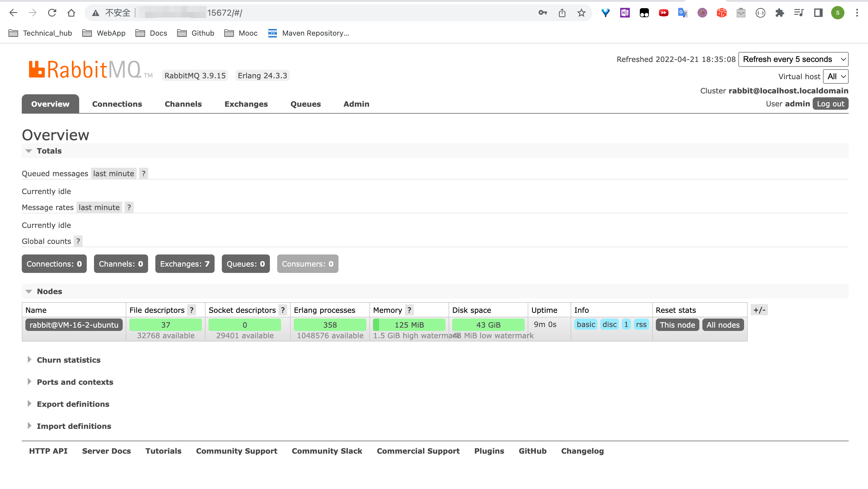Open Chrome three-dot menu
The height and width of the screenshot is (489, 868).
coord(857,13)
